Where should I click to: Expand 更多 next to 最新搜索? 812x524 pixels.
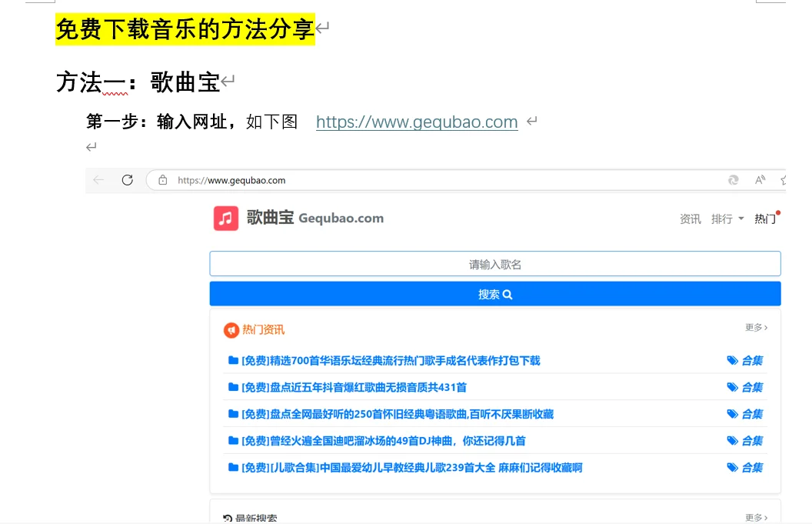pos(754,518)
